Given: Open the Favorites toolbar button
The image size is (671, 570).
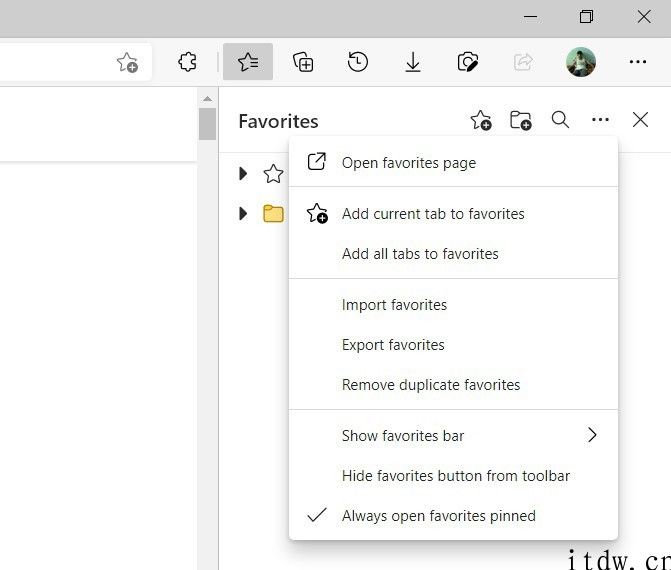Looking at the screenshot, I should 248,62.
